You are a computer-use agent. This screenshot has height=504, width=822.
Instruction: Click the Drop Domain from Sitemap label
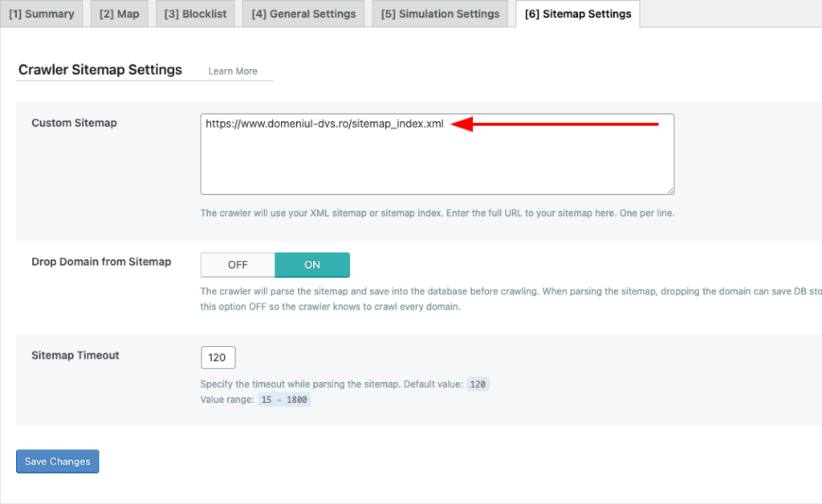pyautogui.click(x=101, y=262)
